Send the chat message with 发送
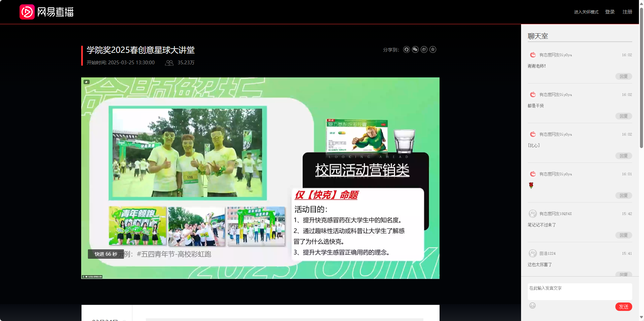Viewport: 644px width, 321px height. (x=623, y=307)
